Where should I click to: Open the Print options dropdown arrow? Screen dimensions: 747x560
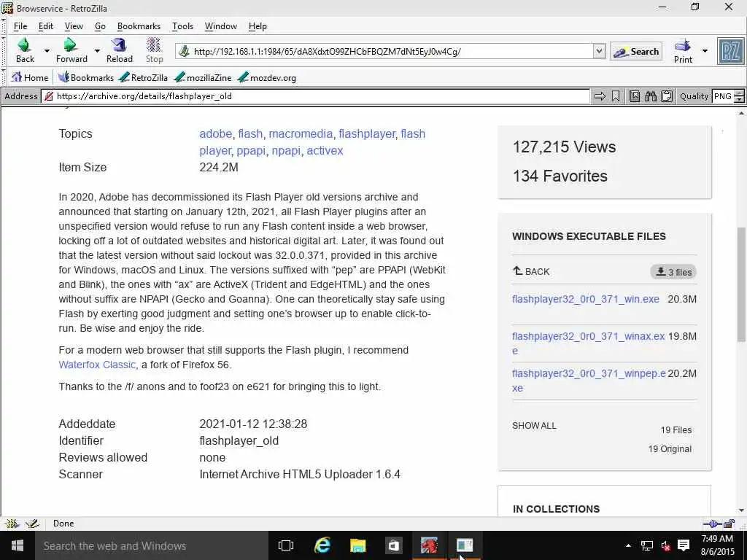pos(705,51)
